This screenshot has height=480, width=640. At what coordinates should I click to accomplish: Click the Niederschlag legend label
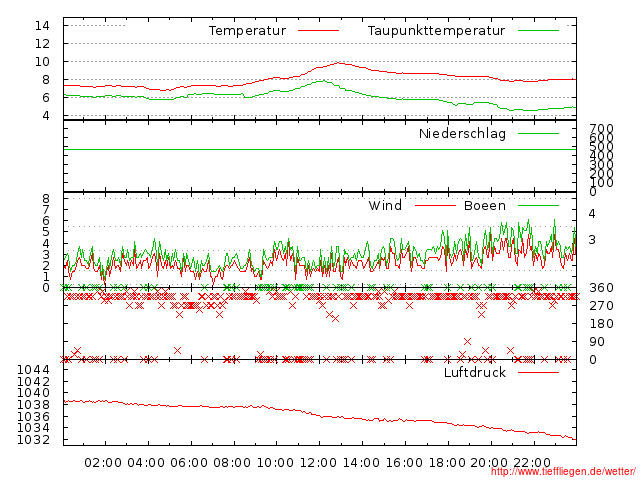click(x=462, y=133)
